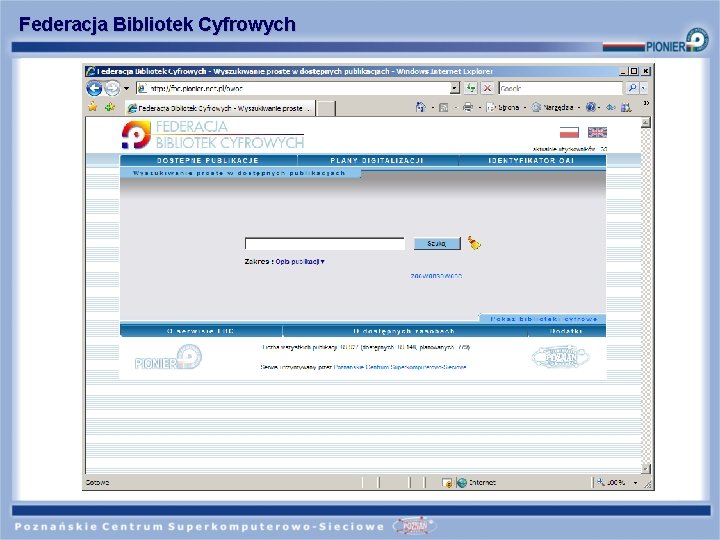Viewport: 720px width, 540px height.
Task: Click the green Refresh page icon
Action: coord(471,88)
